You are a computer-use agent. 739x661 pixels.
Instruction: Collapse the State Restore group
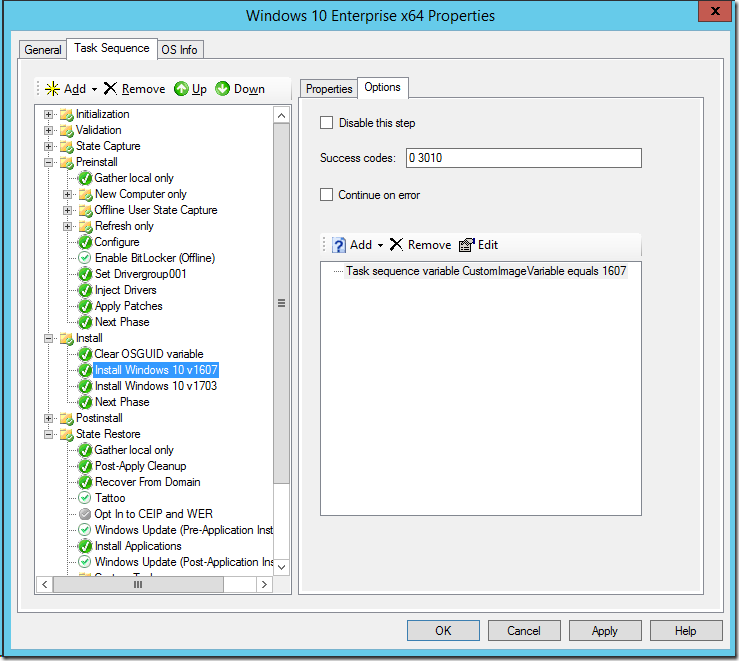pos(48,434)
